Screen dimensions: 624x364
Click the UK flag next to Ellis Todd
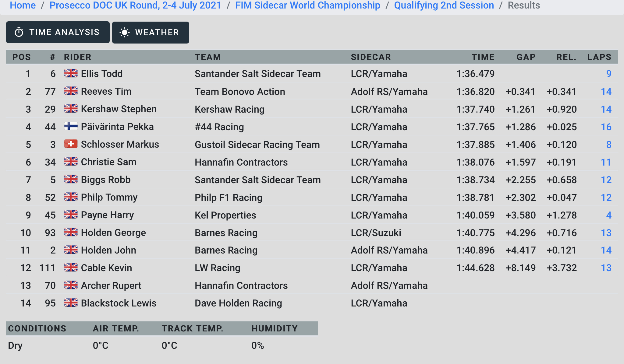pos(71,73)
